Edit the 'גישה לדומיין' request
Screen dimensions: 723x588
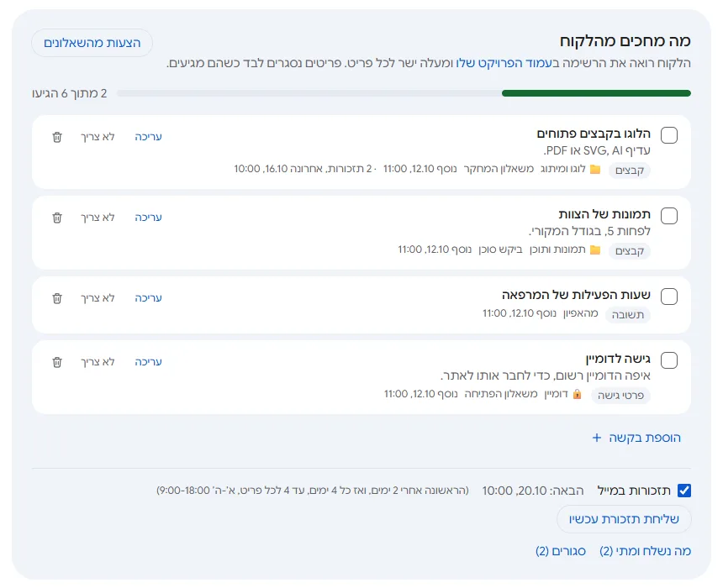(x=149, y=362)
